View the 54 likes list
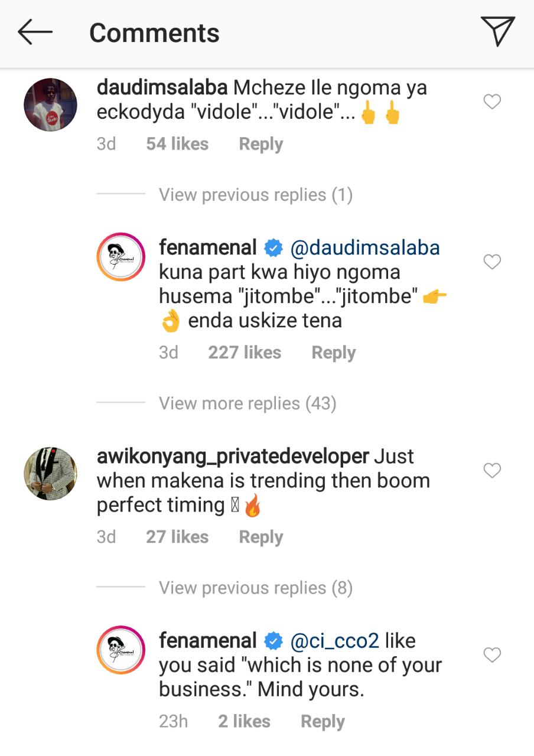This screenshot has height=756, width=534. [x=177, y=144]
